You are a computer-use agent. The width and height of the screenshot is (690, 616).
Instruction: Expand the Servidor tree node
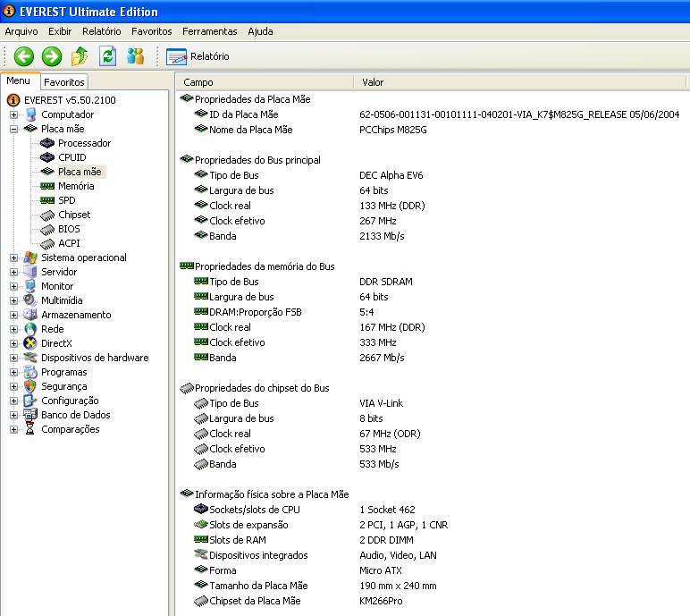[13, 272]
